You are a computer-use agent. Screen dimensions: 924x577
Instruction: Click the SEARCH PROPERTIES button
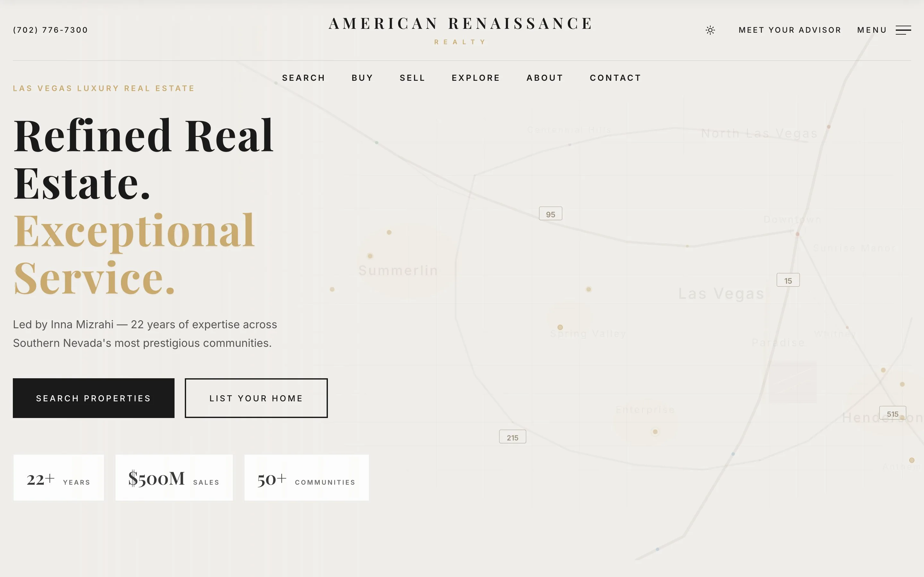pos(93,398)
